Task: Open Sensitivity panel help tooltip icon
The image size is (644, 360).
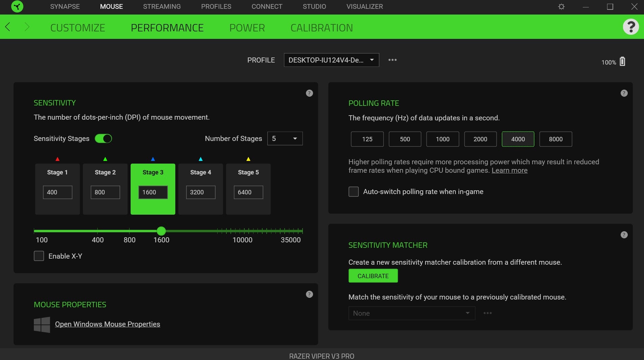Action: click(309, 93)
